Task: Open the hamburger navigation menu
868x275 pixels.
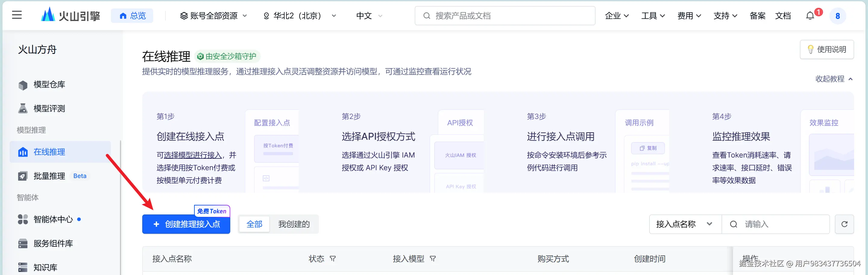Action: pos(17,15)
